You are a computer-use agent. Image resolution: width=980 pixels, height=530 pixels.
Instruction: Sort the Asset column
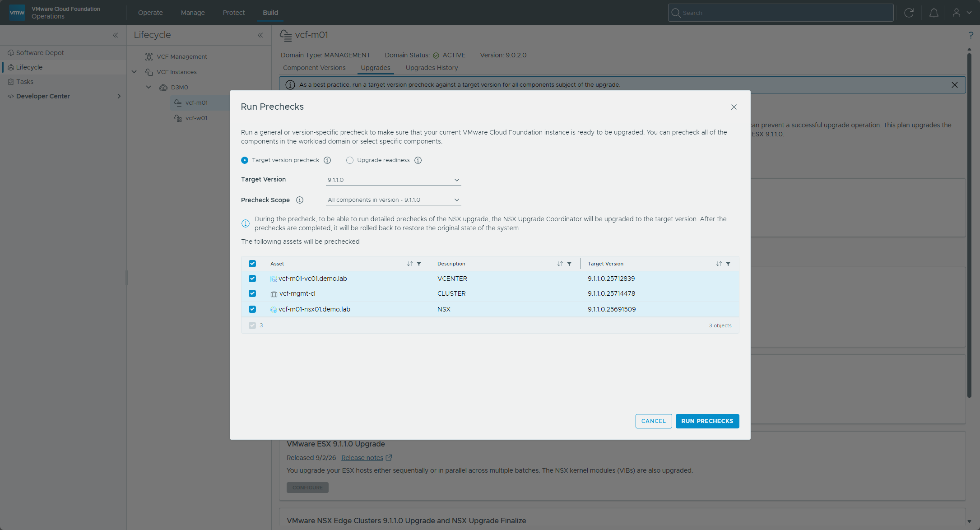pyautogui.click(x=410, y=264)
